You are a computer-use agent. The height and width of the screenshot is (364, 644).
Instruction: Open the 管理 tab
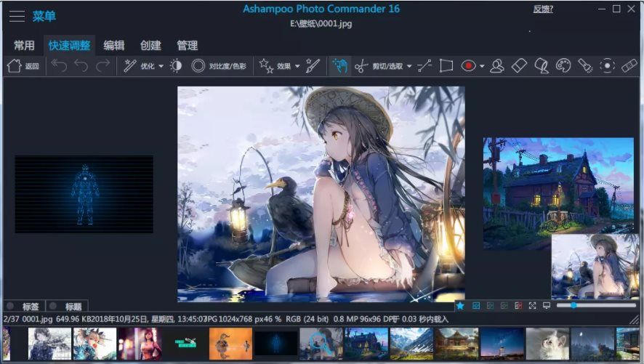(188, 46)
